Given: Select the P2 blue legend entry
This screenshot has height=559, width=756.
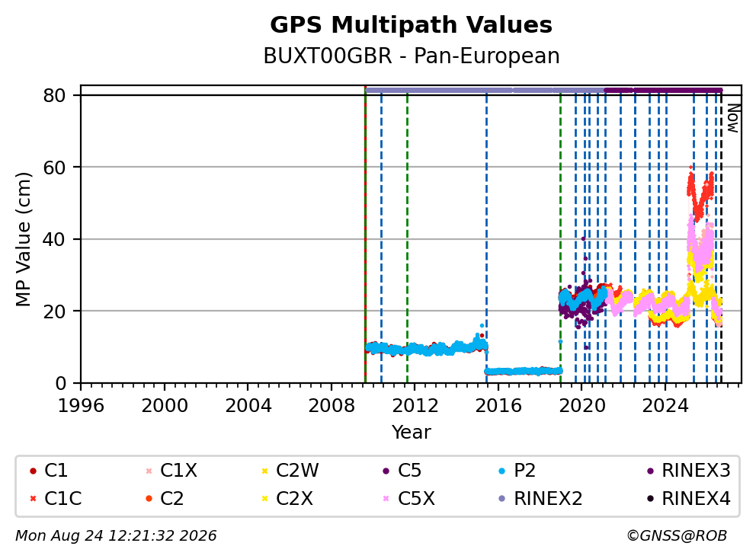Looking at the screenshot, I should pyautogui.click(x=517, y=471).
